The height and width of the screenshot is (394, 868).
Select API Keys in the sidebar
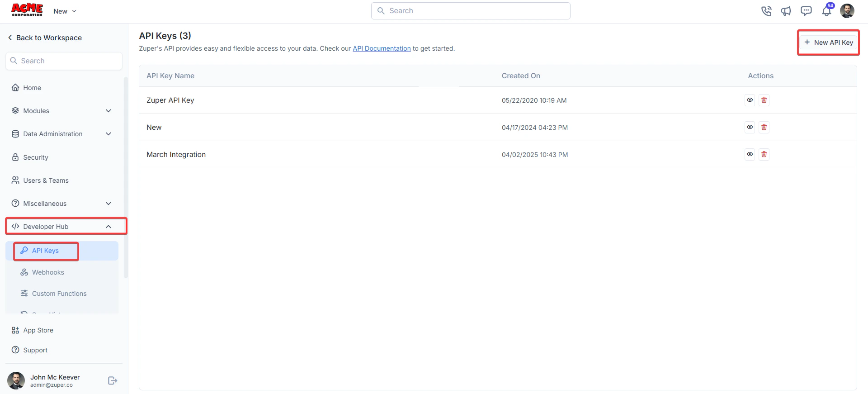[62, 251]
